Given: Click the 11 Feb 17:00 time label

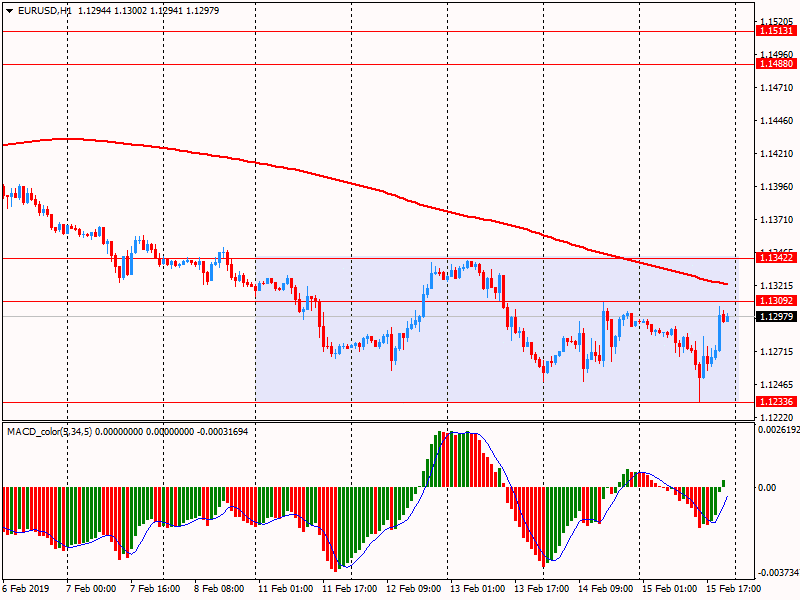Looking at the screenshot, I should pos(349,588).
